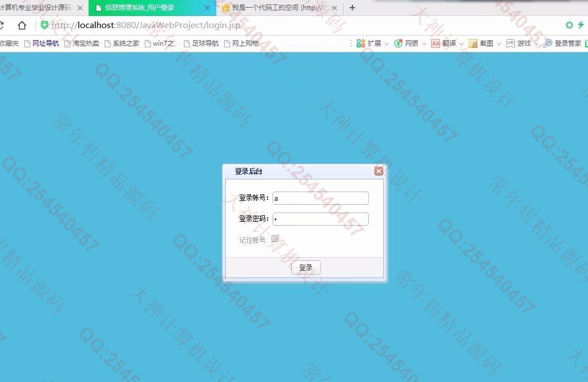Close the 信息管理系统 tab
Screen dimensions: 588x382
pyautogui.click(x=208, y=8)
